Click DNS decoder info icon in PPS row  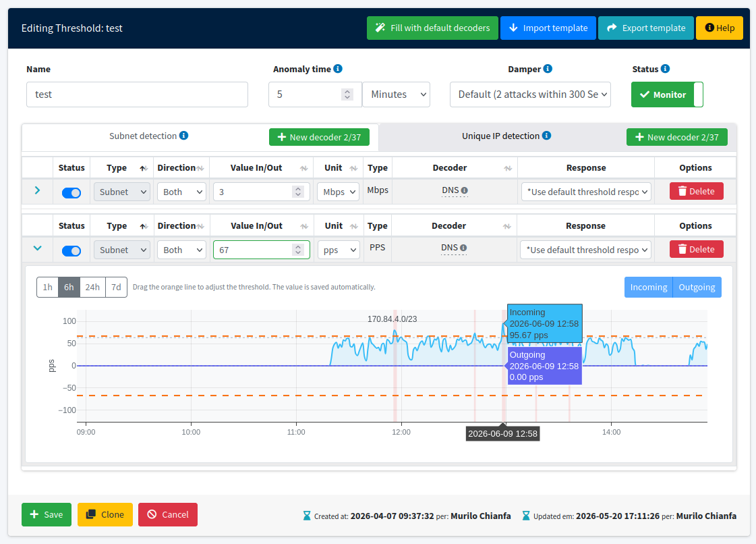[463, 248]
